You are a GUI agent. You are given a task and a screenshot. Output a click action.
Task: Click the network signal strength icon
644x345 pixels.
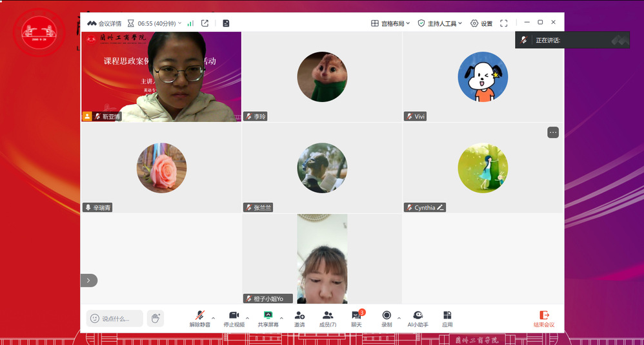[x=190, y=23]
